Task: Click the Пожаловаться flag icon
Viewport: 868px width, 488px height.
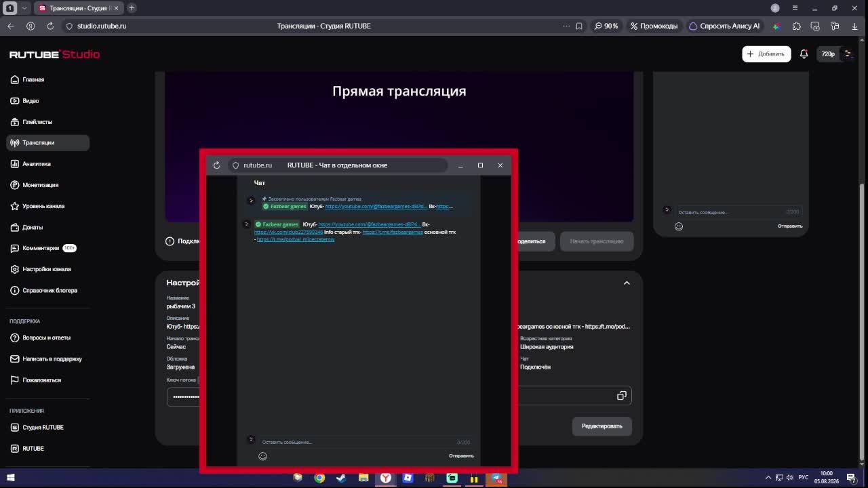Action: [x=15, y=380]
